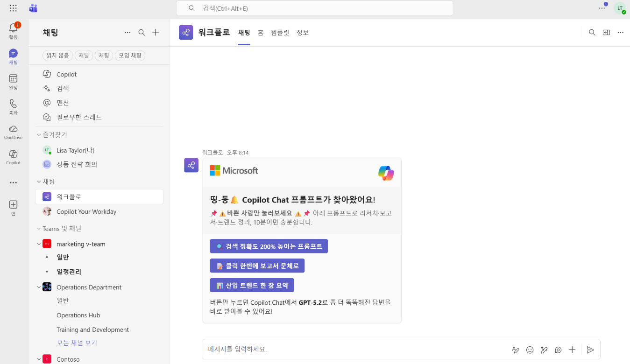Viewport: 630px width, 364px height.
Task: Click the message input field
Action: 327,349
